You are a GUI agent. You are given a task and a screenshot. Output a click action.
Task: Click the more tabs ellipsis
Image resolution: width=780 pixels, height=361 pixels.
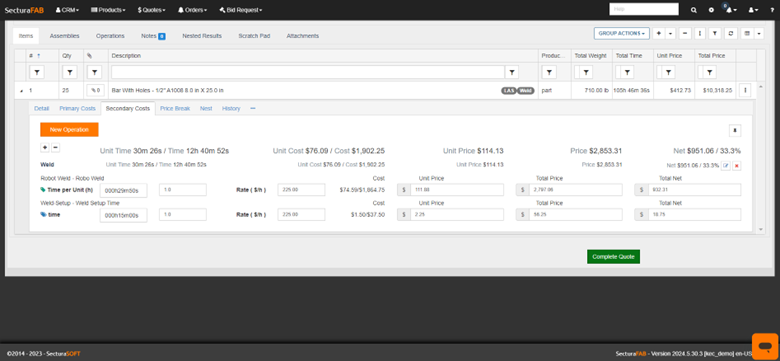(253, 108)
